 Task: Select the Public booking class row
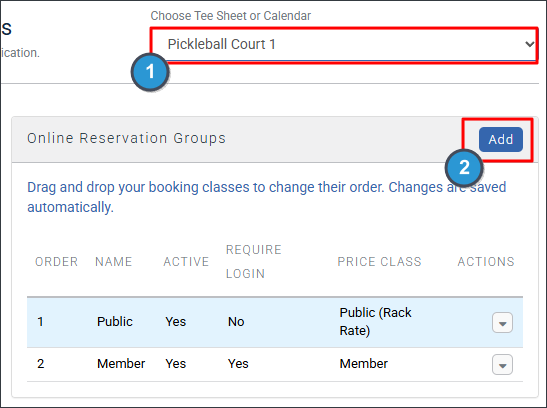pos(275,322)
